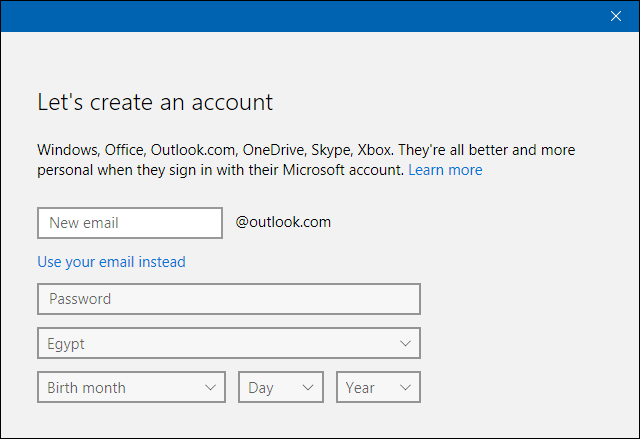The width and height of the screenshot is (640, 439).
Task: Click the Birth month placeholder text
Action: [x=87, y=388]
